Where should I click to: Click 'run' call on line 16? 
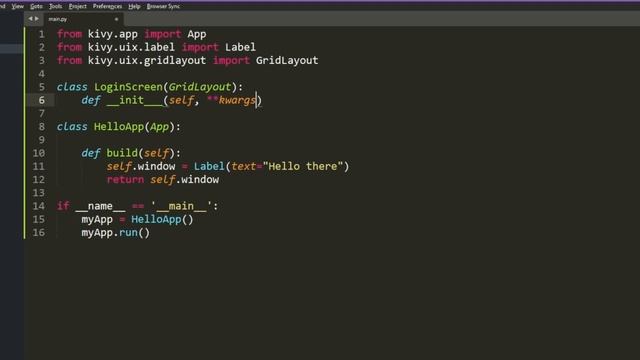pos(128,233)
